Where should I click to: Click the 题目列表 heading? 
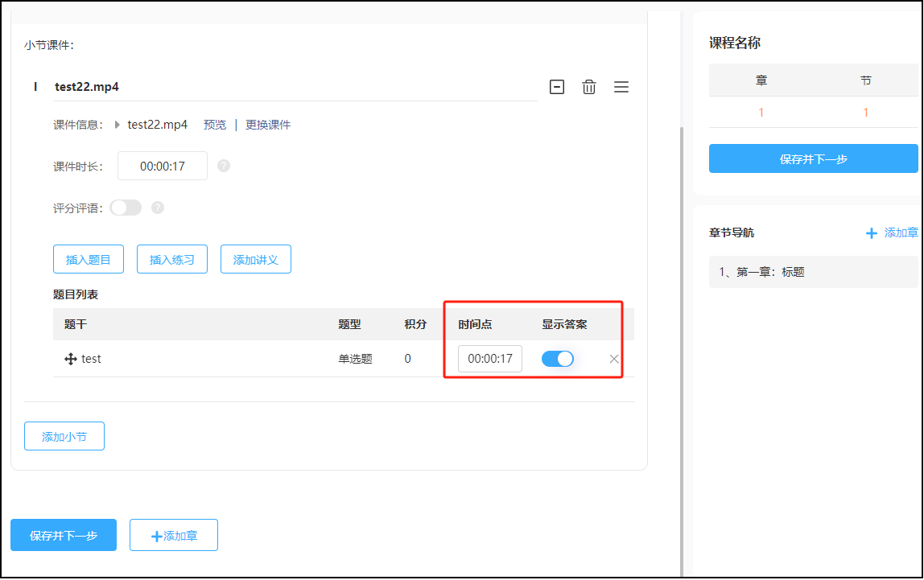[76, 295]
